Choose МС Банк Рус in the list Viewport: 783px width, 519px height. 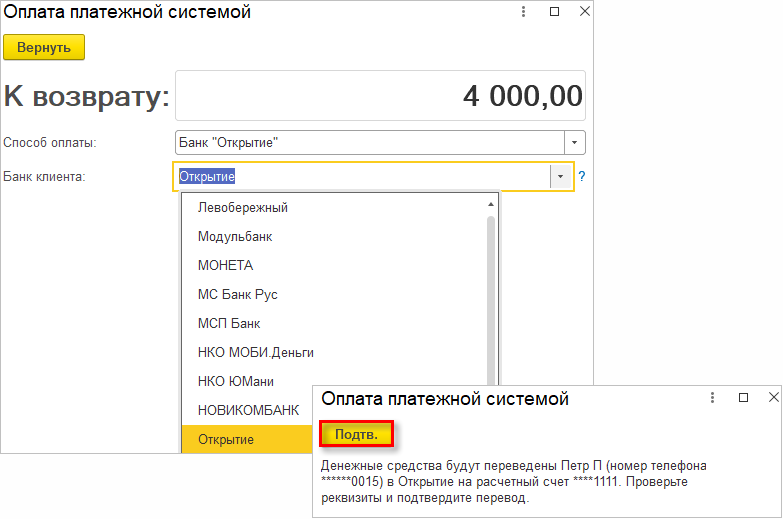point(334,294)
